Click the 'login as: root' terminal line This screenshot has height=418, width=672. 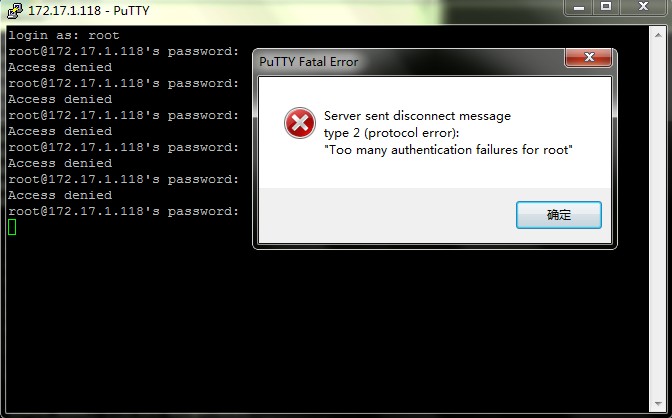[64, 35]
